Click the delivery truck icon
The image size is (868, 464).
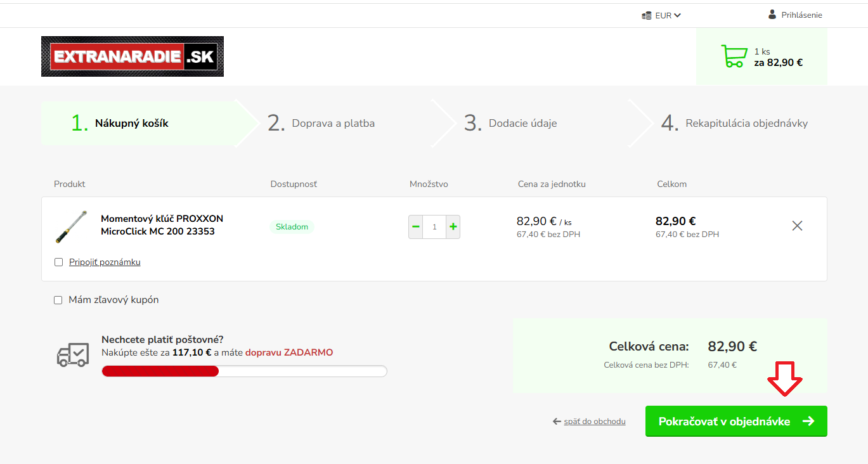(x=72, y=354)
